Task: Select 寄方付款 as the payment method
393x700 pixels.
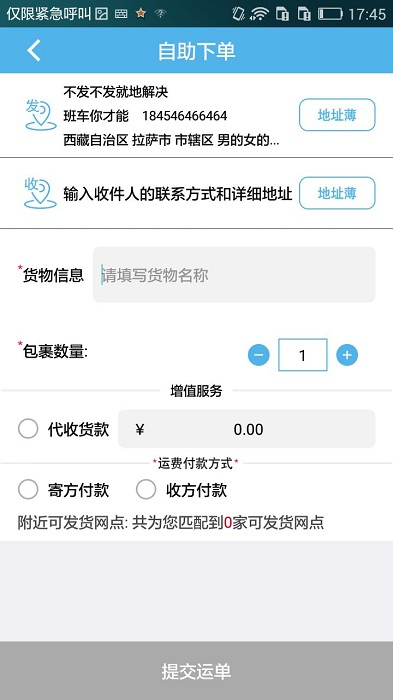Action: (x=28, y=489)
